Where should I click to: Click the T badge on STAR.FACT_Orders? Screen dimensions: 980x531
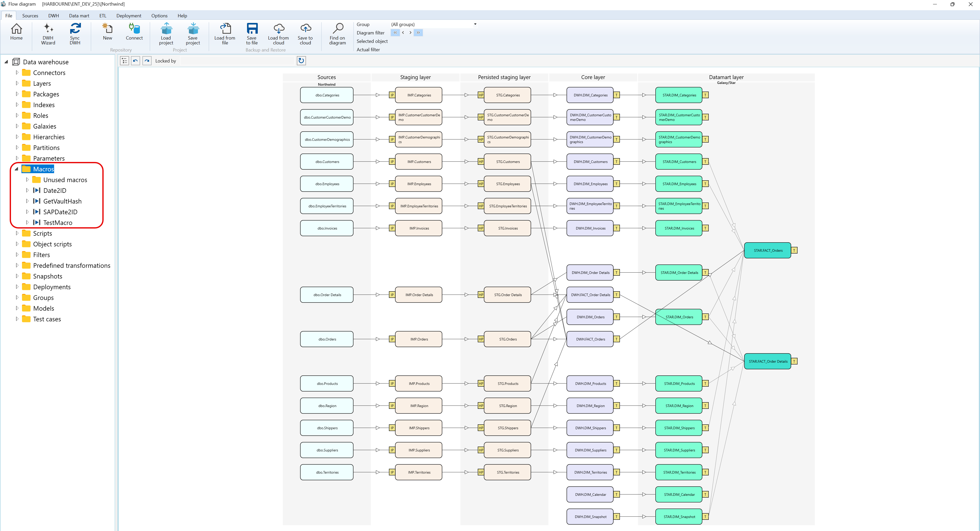click(x=794, y=250)
